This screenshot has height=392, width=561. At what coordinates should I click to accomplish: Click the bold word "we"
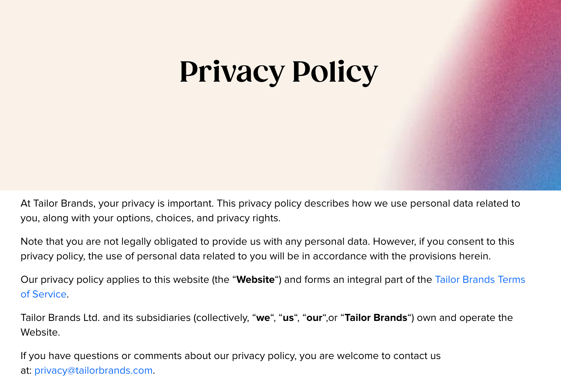pos(263,318)
